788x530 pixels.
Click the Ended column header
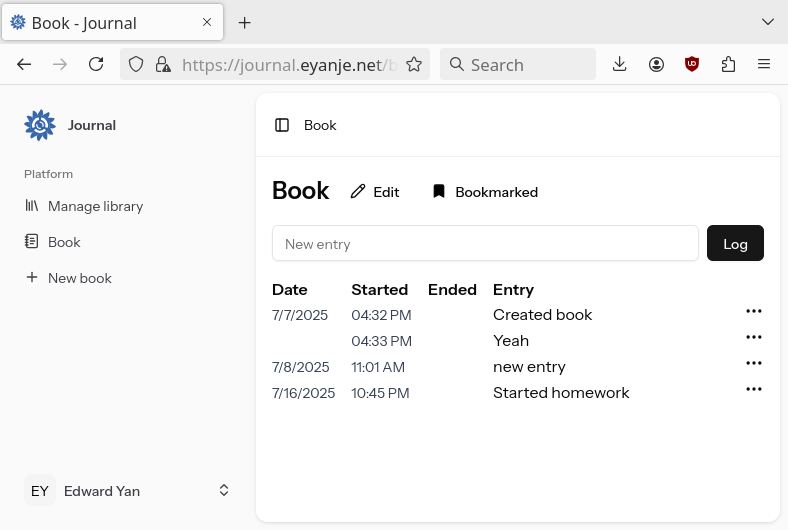[x=452, y=289]
